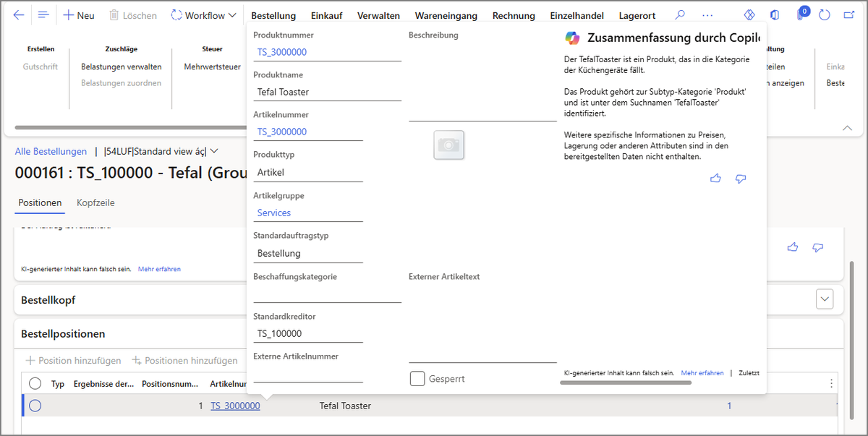Like the order summary with thumbs up
The height and width of the screenshot is (436, 868).
click(793, 247)
